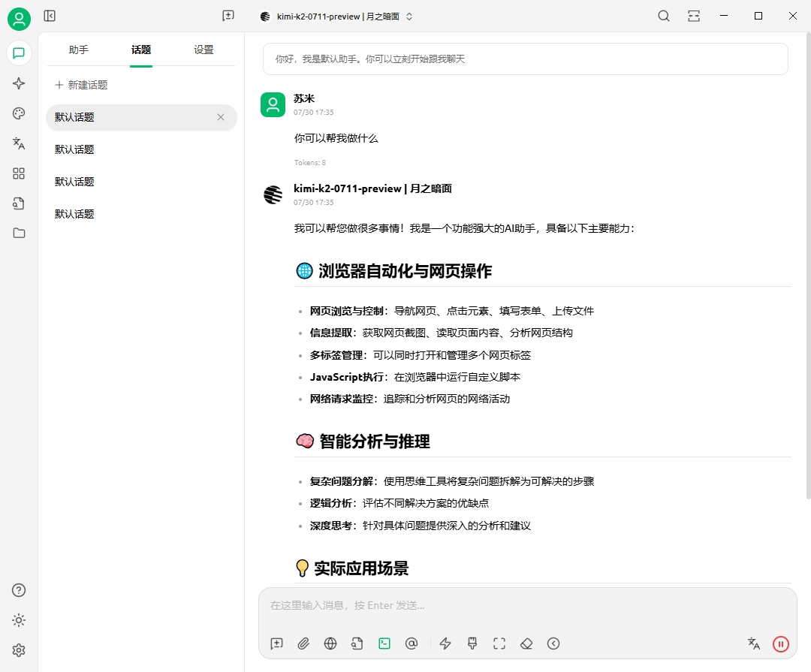Image resolution: width=811 pixels, height=672 pixels.
Task: Click the 多标签管理 bullet line
Action: pyautogui.click(x=420, y=355)
